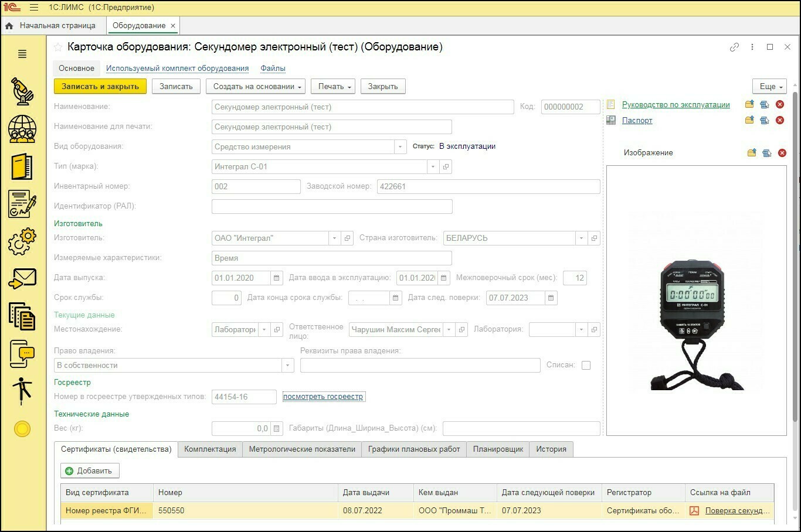Click the gears settings sidebar icon
The height and width of the screenshot is (532, 801).
click(22, 241)
